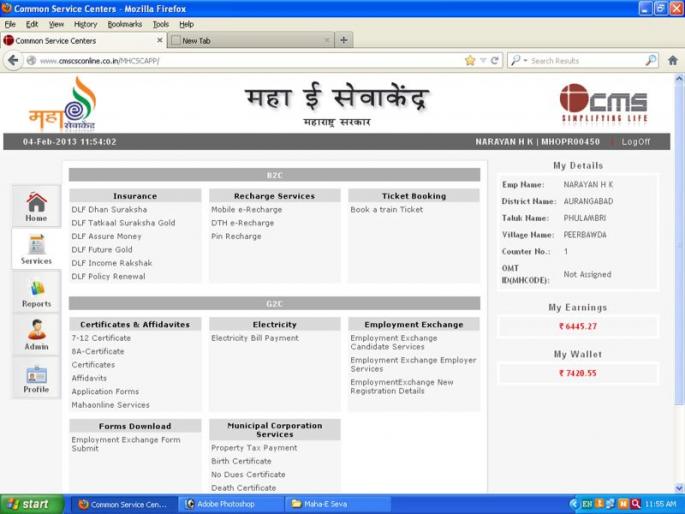Switch to the New Tab tab
685x514 pixels.
250,41
